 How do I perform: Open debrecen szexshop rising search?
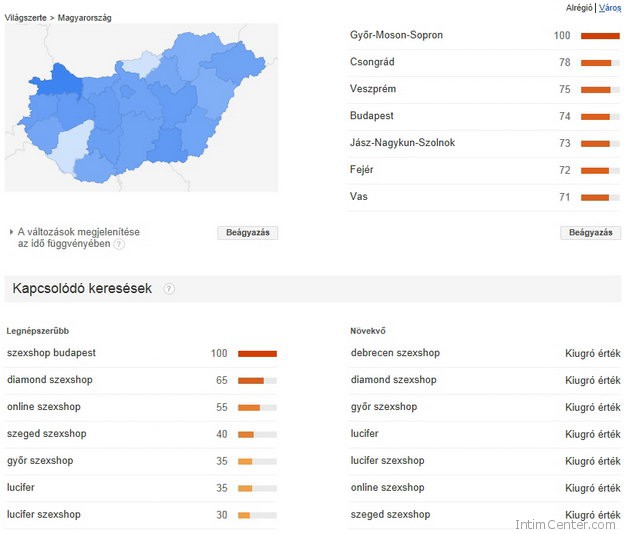(x=395, y=353)
